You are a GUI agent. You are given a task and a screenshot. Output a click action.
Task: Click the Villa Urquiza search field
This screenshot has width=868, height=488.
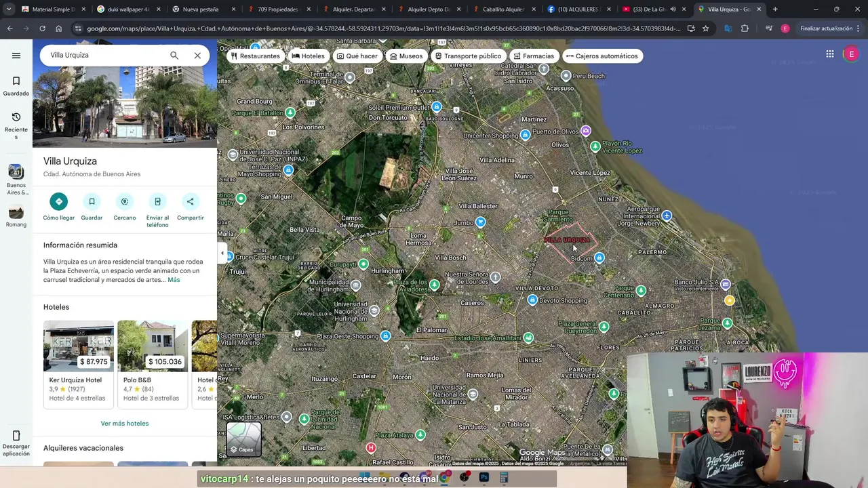tap(105, 56)
